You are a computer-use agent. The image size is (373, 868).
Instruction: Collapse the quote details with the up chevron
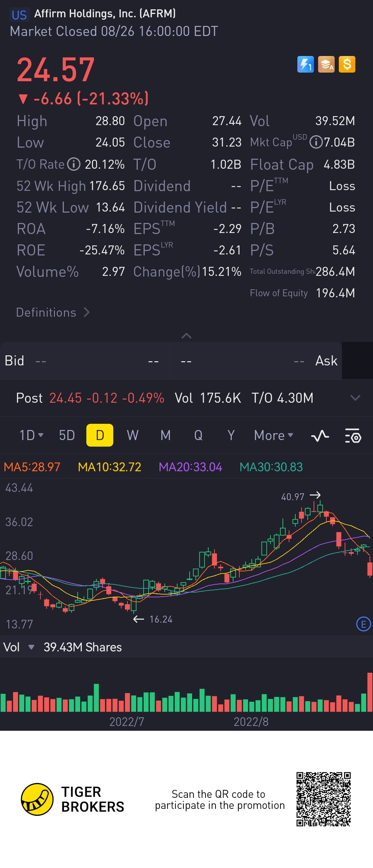(186, 336)
